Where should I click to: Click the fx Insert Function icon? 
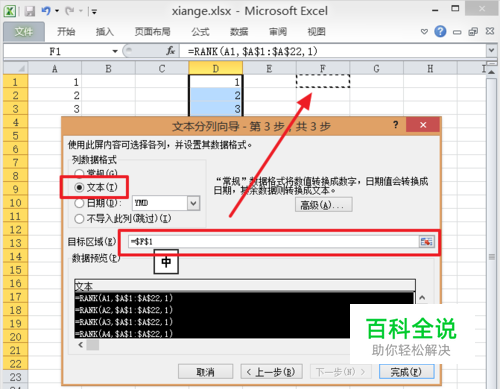pos(171,51)
